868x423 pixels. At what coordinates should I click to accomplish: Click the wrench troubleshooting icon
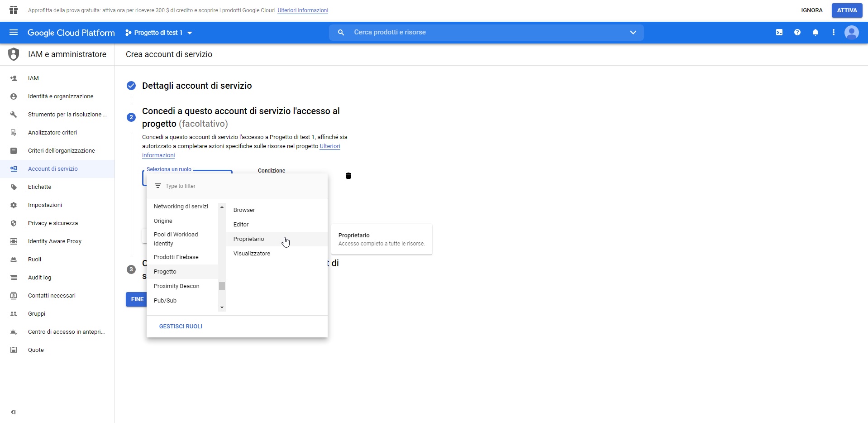14,115
